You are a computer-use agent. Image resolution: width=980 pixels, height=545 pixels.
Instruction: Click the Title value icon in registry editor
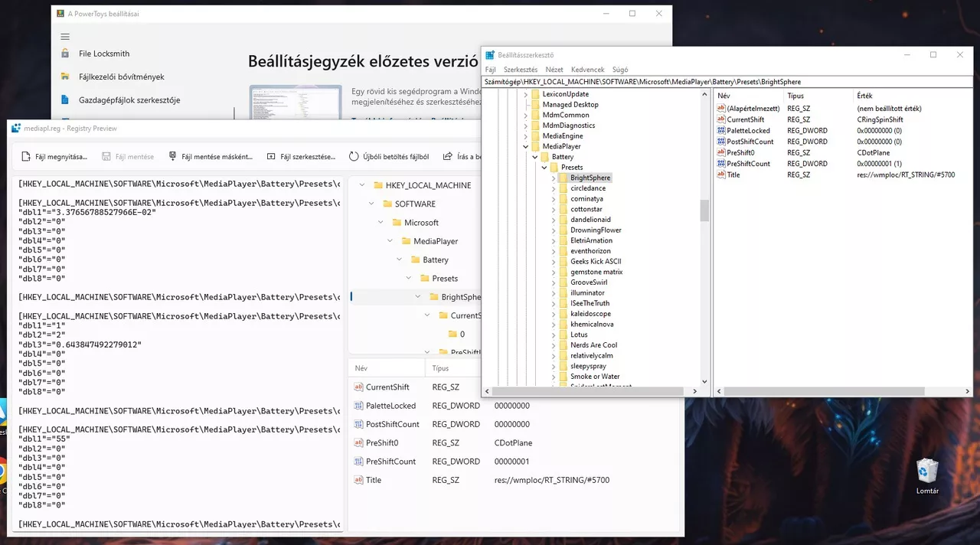tap(720, 175)
